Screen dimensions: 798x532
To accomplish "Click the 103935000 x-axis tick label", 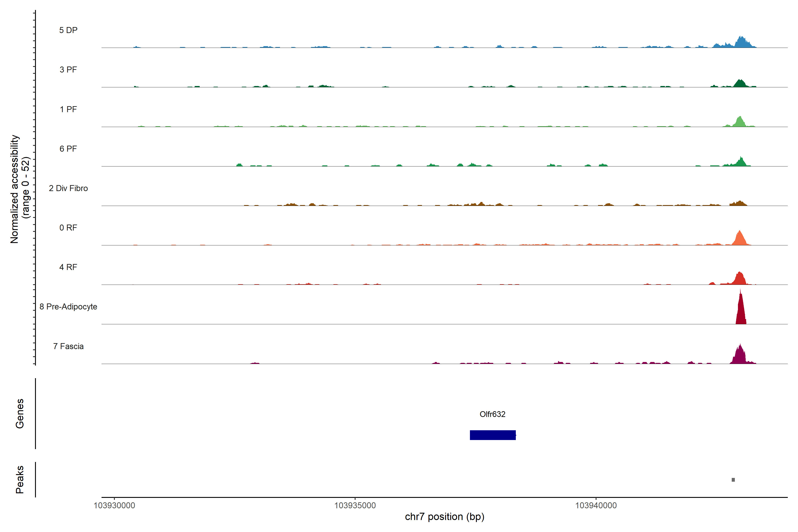I will point(355,506).
